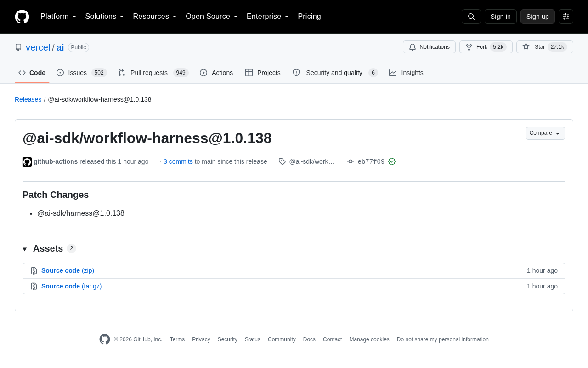Open the Resources dropdown
This screenshot has width=588, height=368.
(155, 17)
